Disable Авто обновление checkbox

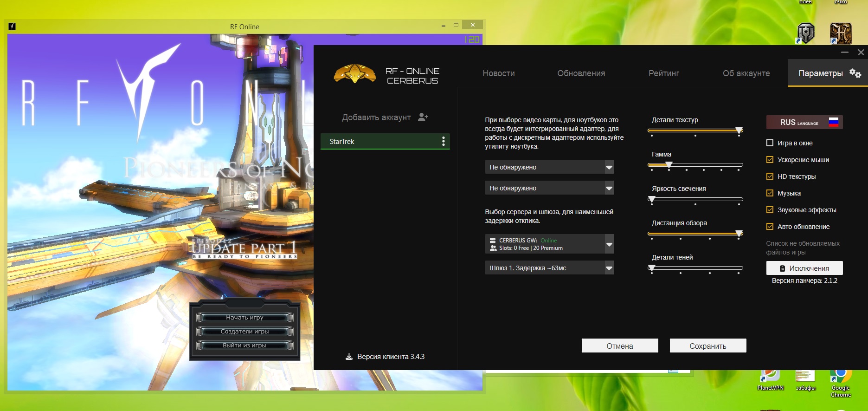tap(770, 227)
